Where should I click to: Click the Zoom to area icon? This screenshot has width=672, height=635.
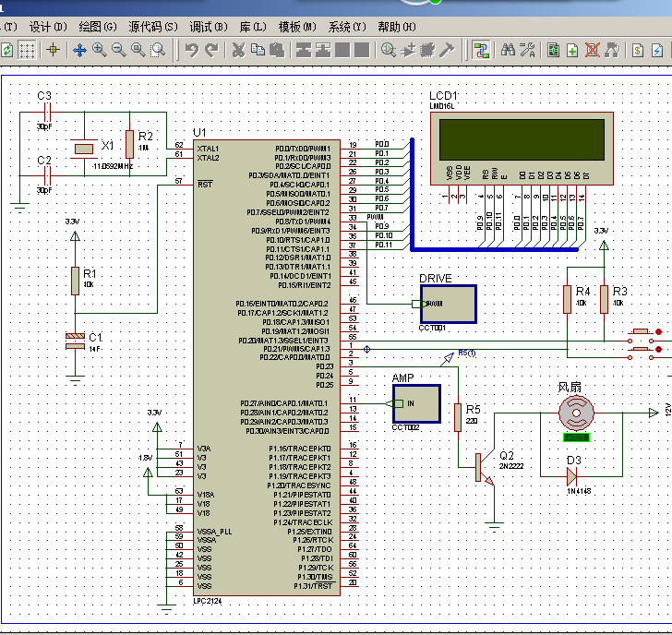[158, 50]
